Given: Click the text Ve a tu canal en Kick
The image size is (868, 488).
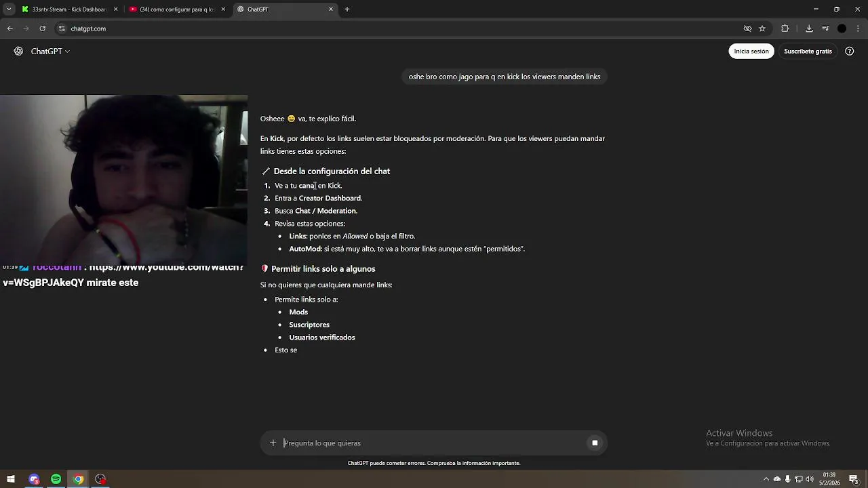Looking at the screenshot, I should tap(309, 186).
